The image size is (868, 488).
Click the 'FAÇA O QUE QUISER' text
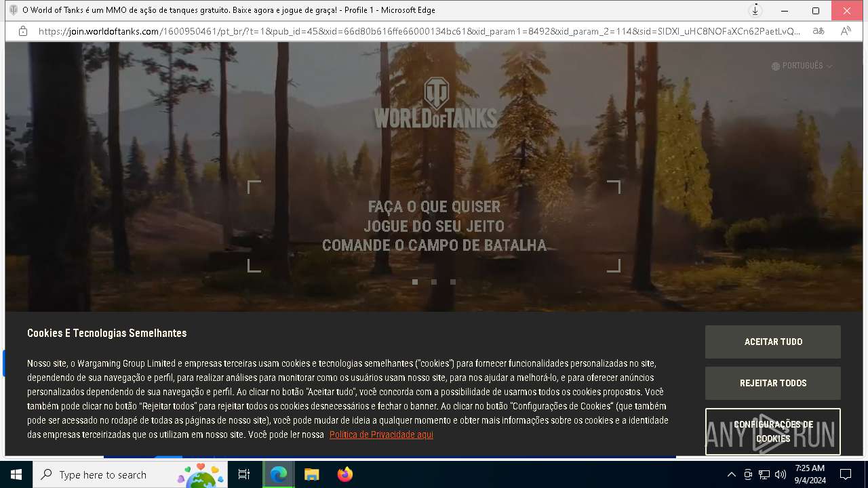pyautogui.click(x=434, y=207)
